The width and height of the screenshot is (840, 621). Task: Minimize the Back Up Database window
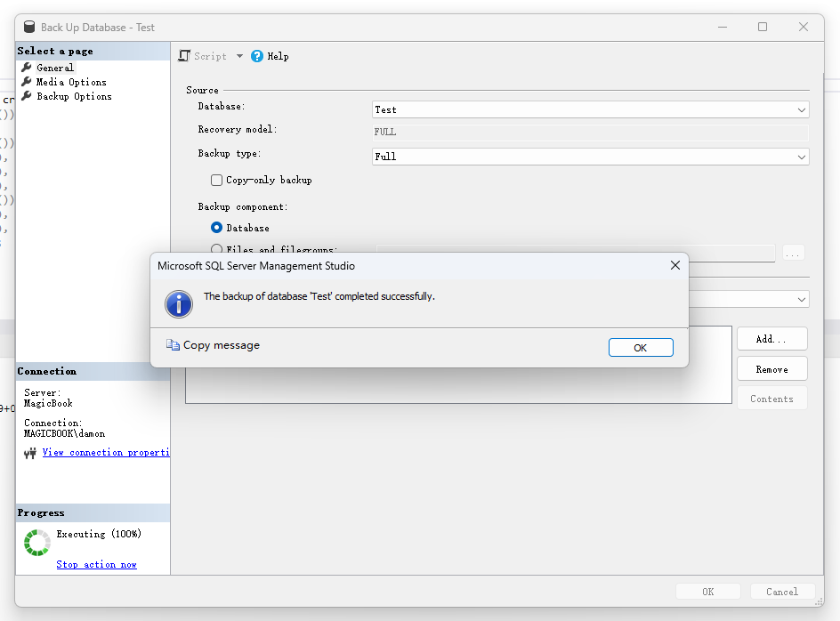pyautogui.click(x=723, y=27)
